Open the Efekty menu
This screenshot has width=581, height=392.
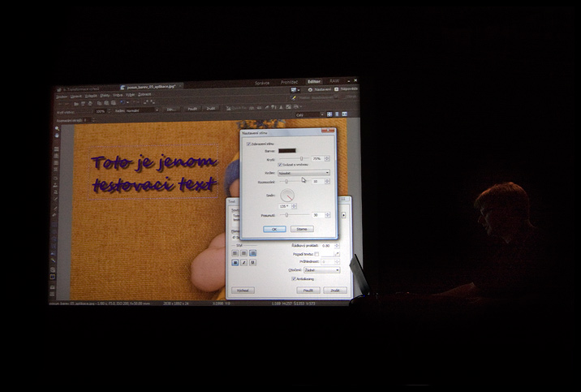(x=105, y=96)
